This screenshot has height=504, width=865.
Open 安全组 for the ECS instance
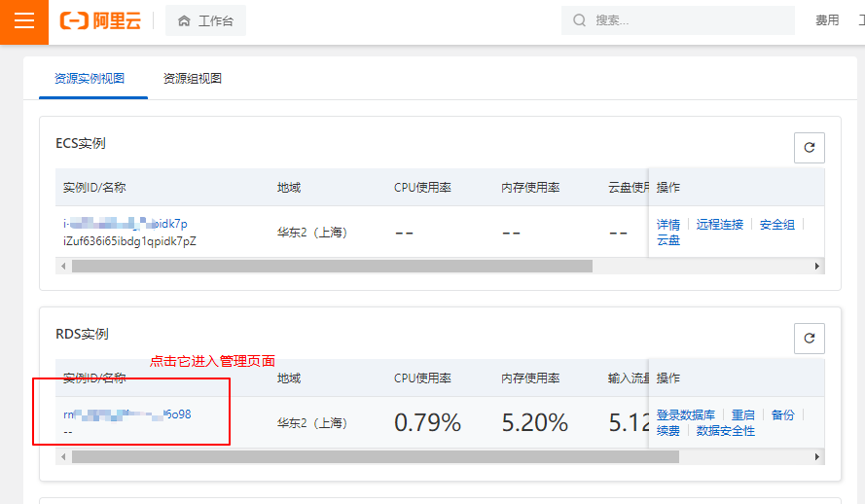(776, 225)
